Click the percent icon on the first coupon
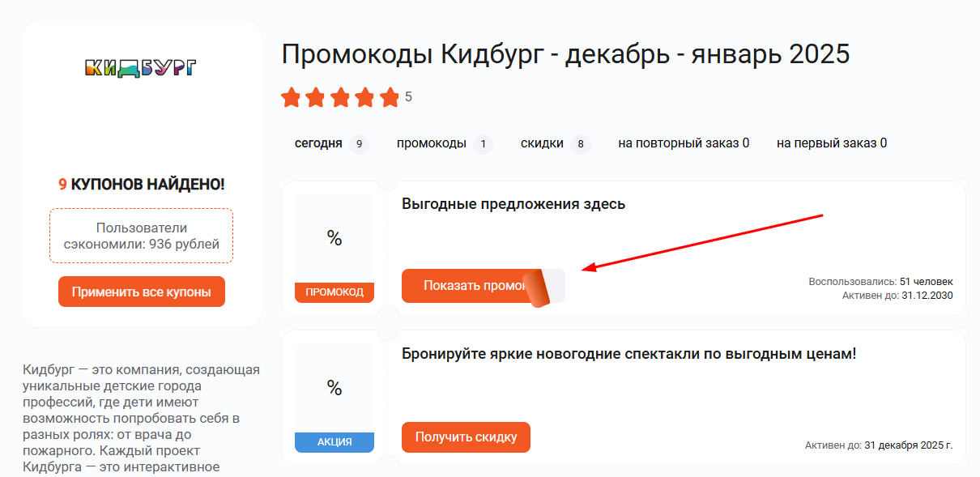Screen dimensions: 980x477 tap(334, 239)
